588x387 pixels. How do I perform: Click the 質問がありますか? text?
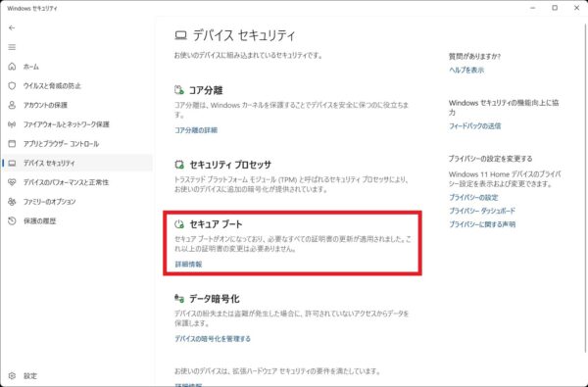tap(474, 57)
